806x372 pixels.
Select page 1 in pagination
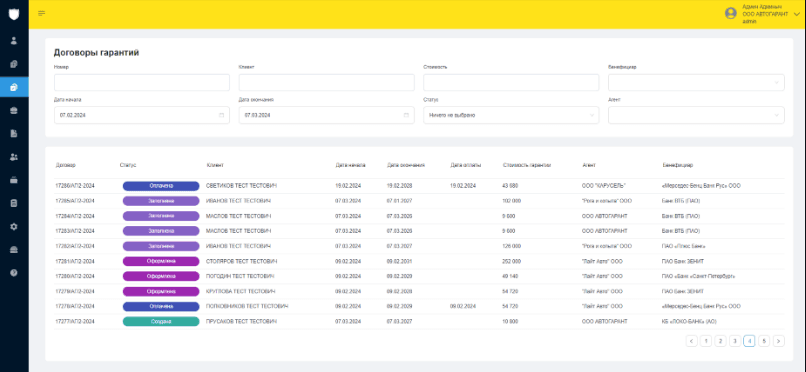(706, 341)
